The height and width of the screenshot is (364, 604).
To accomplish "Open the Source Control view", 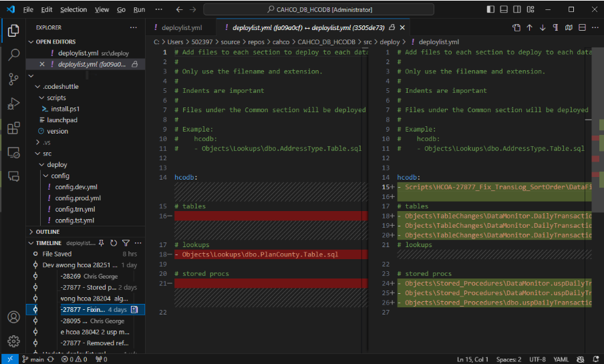I will click(x=13, y=79).
